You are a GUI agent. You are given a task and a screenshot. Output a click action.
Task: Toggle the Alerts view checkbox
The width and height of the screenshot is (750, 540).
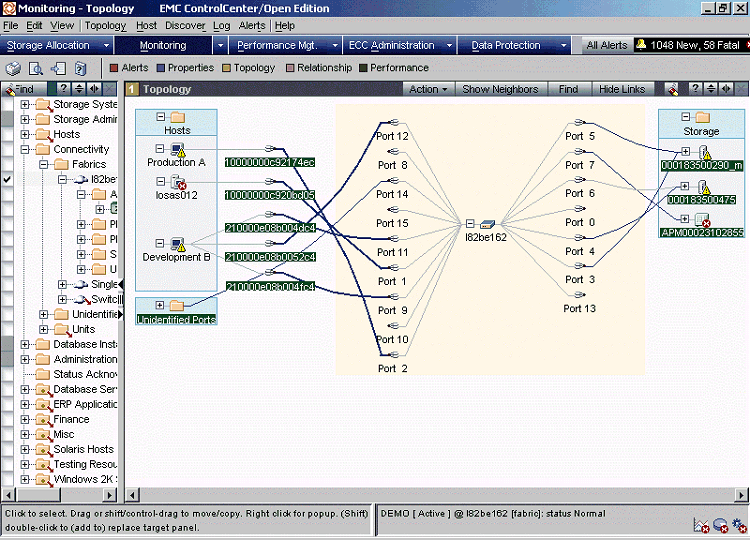114,68
